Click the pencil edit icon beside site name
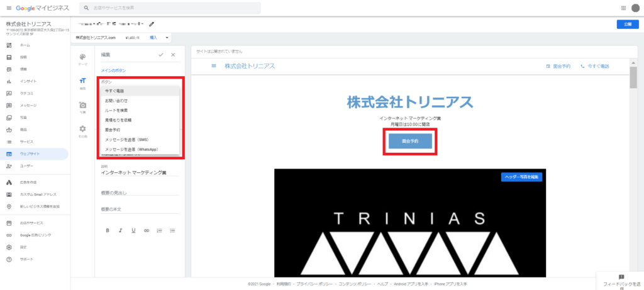 [152, 25]
